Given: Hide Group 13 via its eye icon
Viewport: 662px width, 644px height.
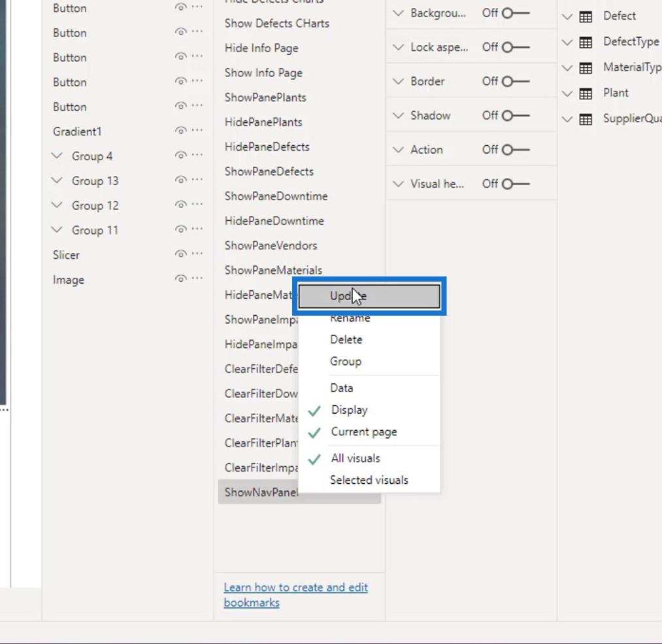Looking at the screenshot, I should 181,180.
